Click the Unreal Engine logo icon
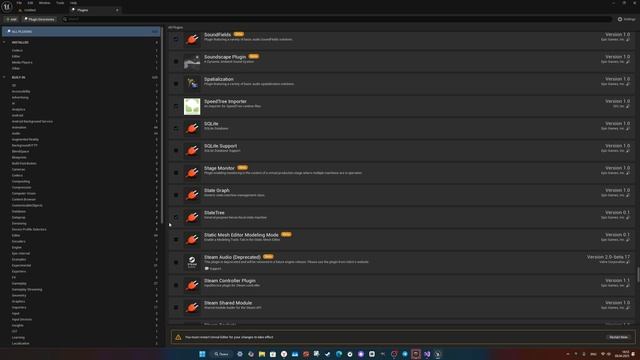The image size is (640, 360). pyautogui.click(x=7, y=7)
